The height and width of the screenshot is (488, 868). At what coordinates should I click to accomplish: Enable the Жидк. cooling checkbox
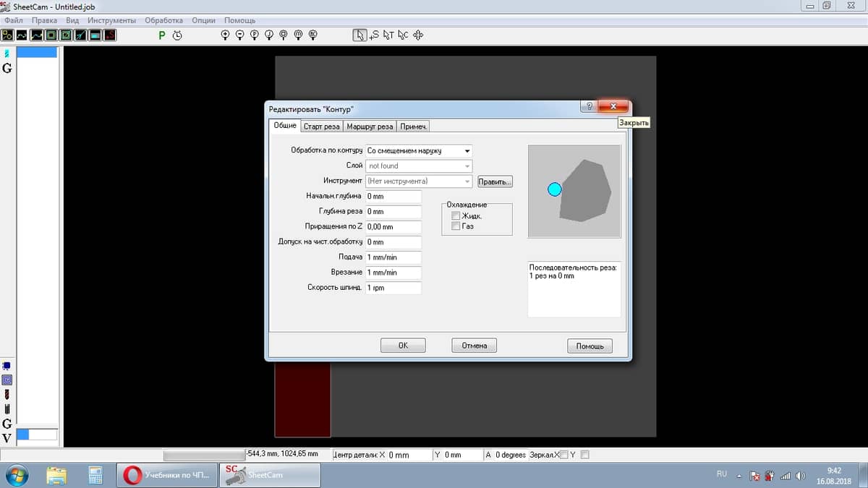click(455, 215)
